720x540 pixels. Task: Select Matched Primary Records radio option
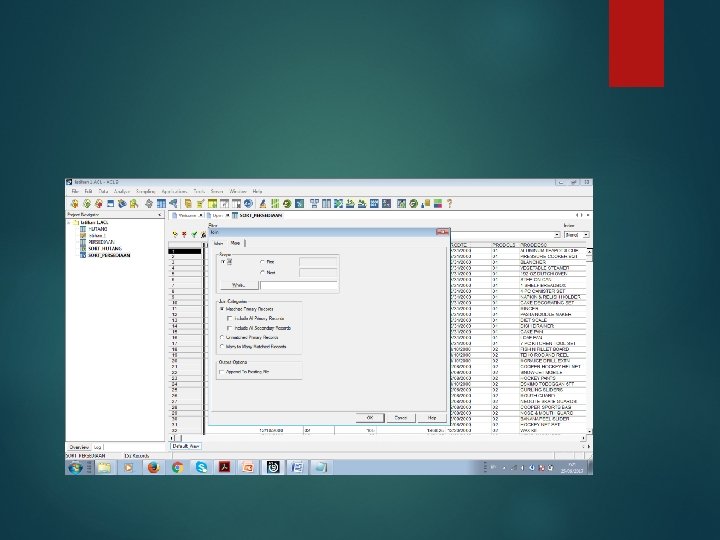click(x=222, y=309)
